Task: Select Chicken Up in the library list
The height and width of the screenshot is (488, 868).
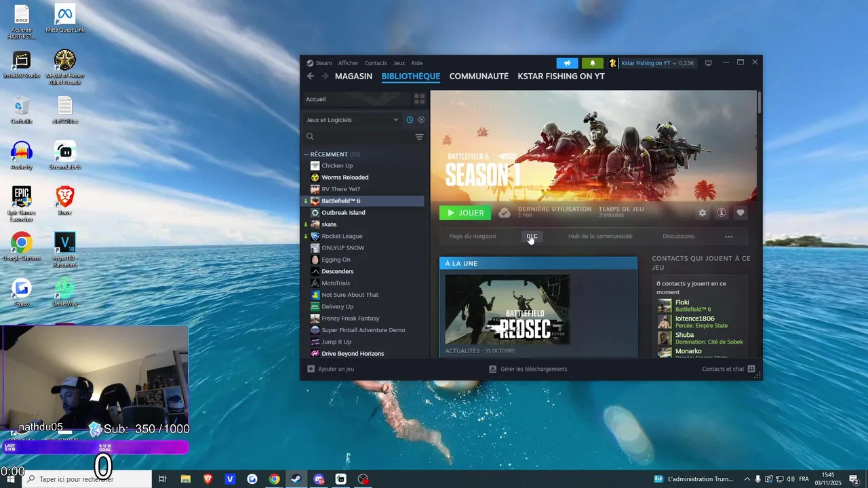Action: click(x=363, y=165)
